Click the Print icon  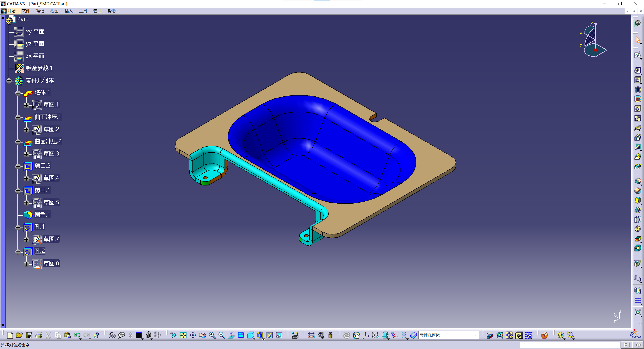pyautogui.click(x=39, y=335)
